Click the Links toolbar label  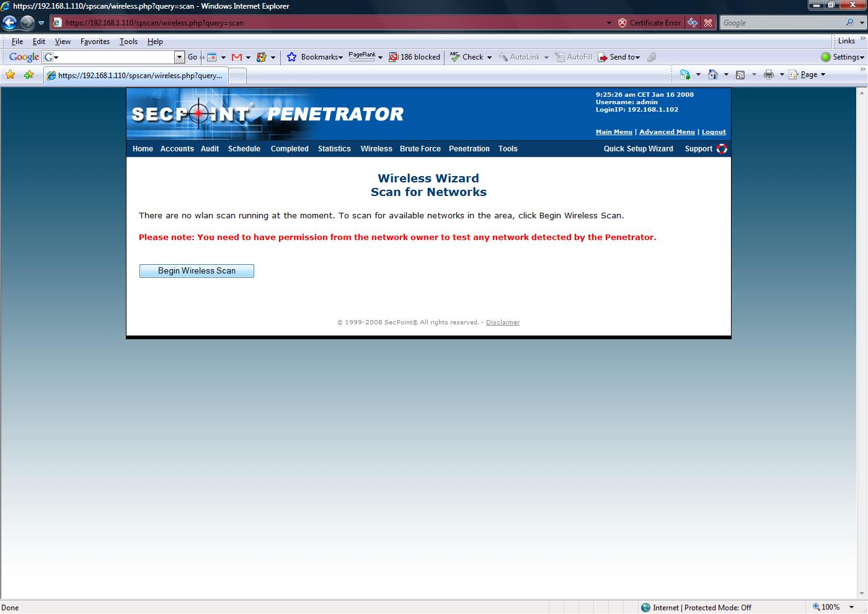(846, 41)
